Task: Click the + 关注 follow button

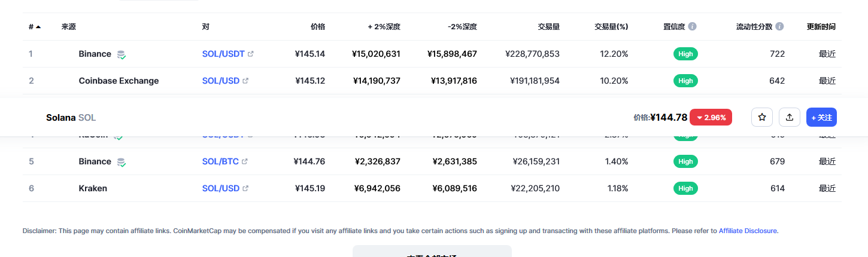Action: (821, 117)
